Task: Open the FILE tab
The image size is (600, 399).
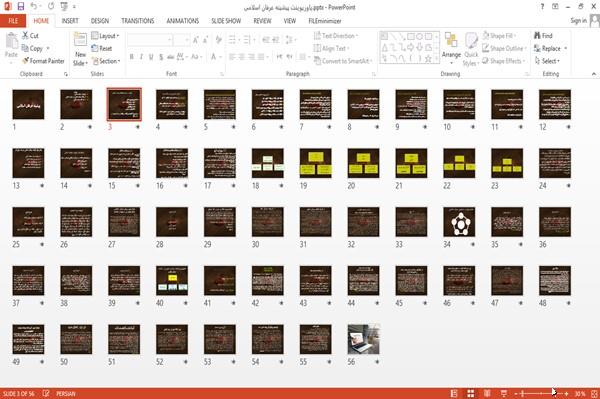Action: (x=13, y=21)
